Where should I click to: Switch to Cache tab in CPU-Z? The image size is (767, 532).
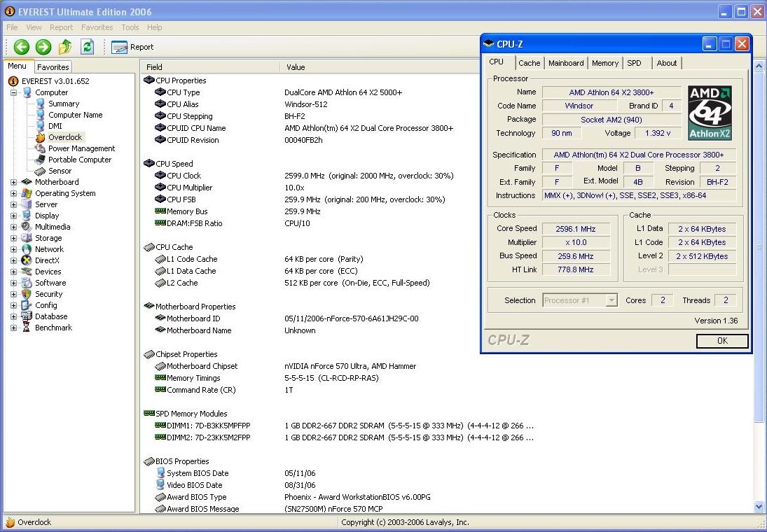click(530, 63)
